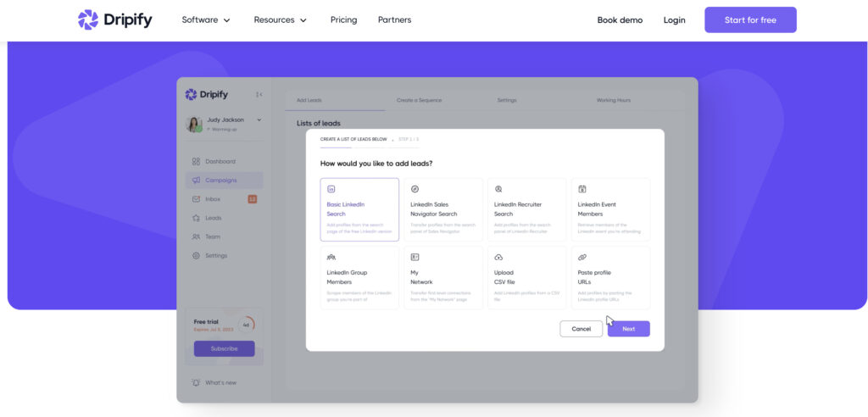Viewport: 868px width, 417px height.
Task: Switch to the Add Leads tab
Action: (309, 100)
